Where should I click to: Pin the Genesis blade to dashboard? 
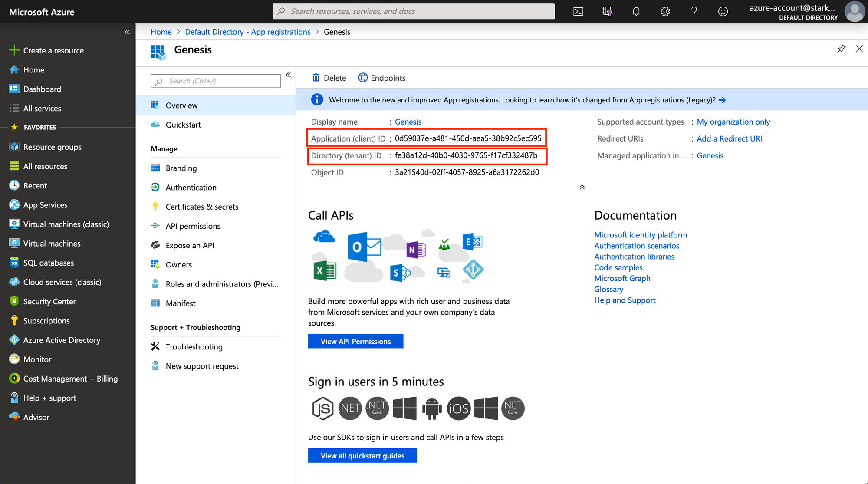coord(841,49)
